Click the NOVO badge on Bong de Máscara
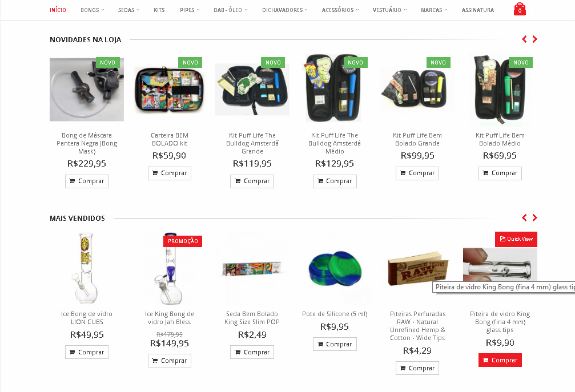Image resolution: width=575 pixels, height=392 pixels. point(107,62)
